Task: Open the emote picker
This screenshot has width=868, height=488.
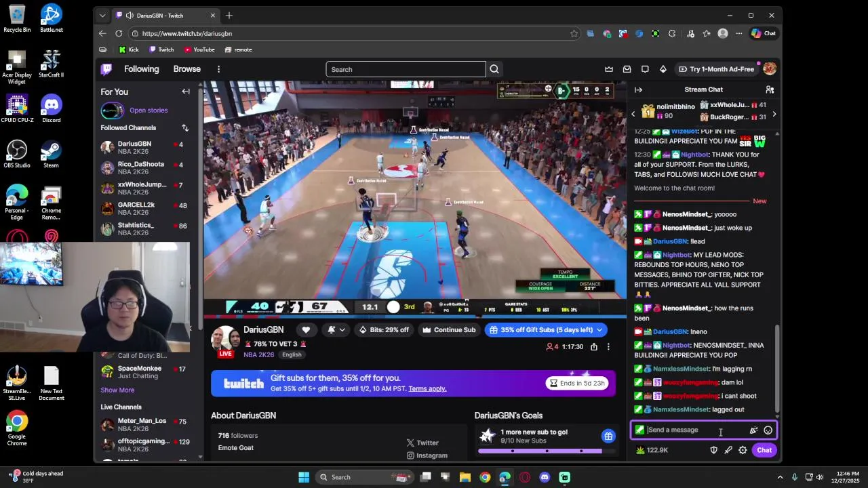Action: (x=768, y=430)
